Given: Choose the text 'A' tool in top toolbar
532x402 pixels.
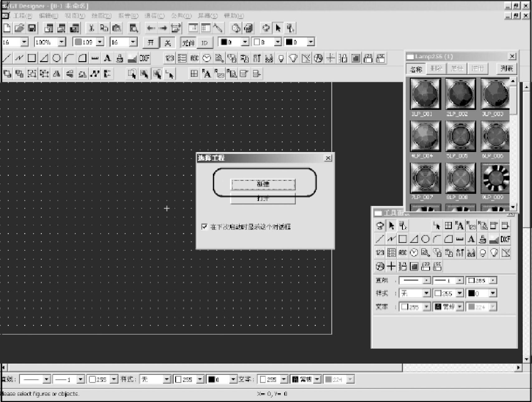Looking at the screenshot, I should [x=107, y=58].
